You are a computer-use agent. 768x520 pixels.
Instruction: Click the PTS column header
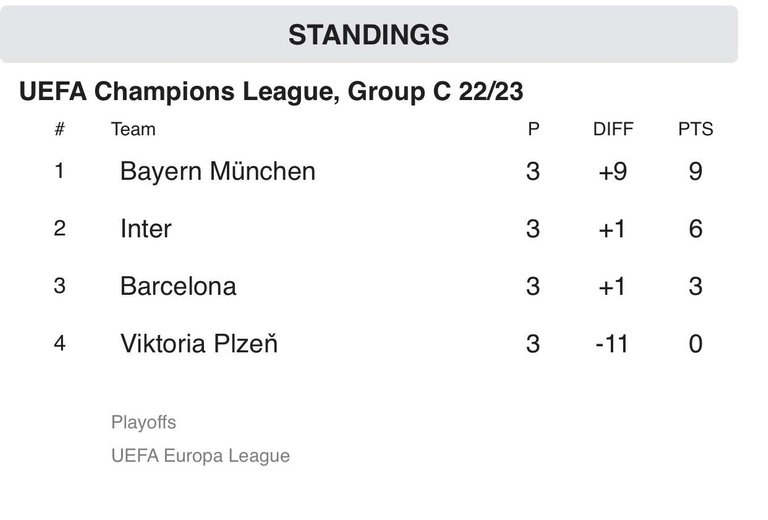click(x=696, y=129)
